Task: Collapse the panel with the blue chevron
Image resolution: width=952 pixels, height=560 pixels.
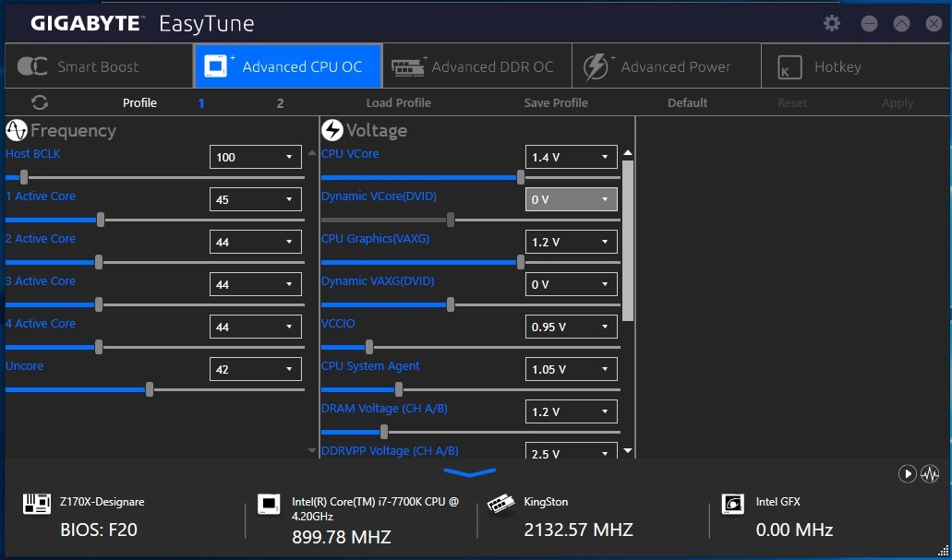Action: click(470, 472)
